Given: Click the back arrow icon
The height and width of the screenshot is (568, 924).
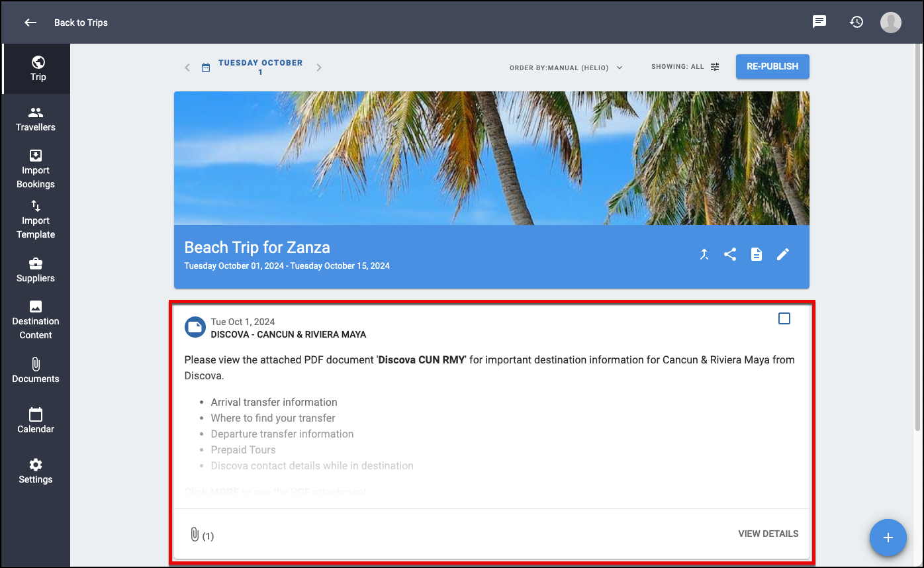Looking at the screenshot, I should click(x=30, y=23).
